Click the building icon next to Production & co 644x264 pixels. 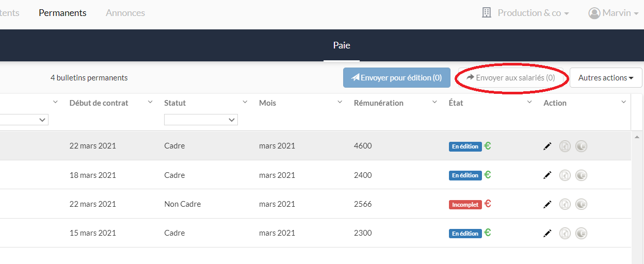pos(486,13)
